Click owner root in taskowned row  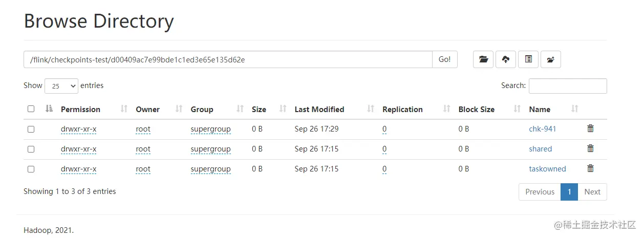[143, 169]
